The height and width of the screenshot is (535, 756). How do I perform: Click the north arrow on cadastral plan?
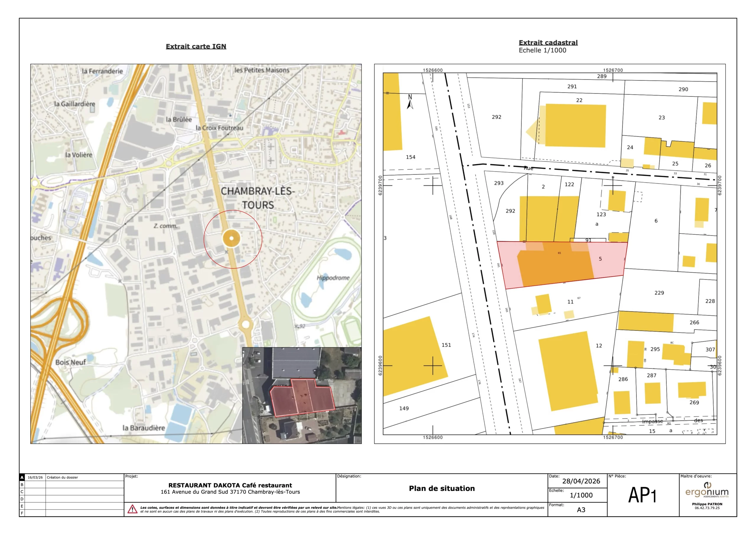pyautogui.click(x=410, y=101)
